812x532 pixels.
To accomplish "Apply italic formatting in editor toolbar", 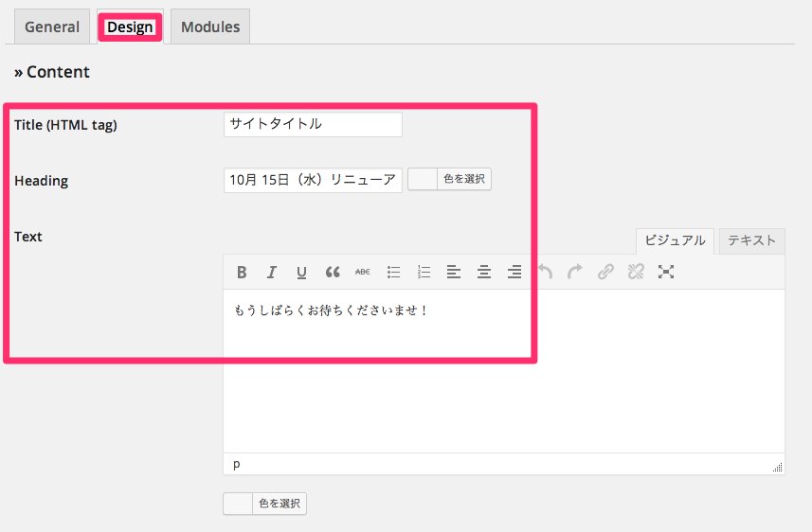I will coord(271,273).
